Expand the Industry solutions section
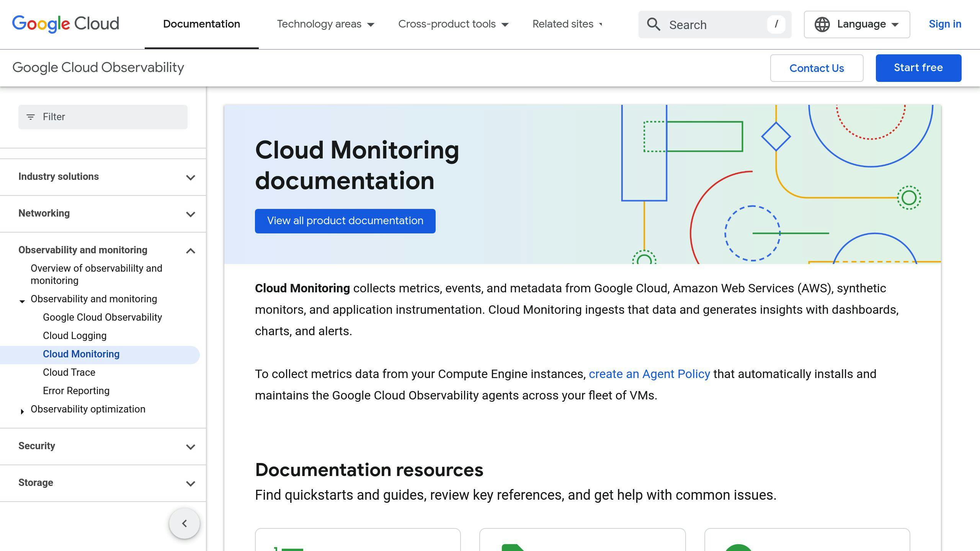The image size is (980, 551). [x=190, y=177]
